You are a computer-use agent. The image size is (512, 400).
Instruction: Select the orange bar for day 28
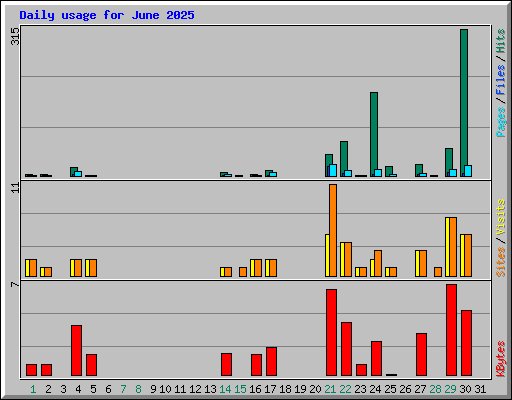[438, 272]
